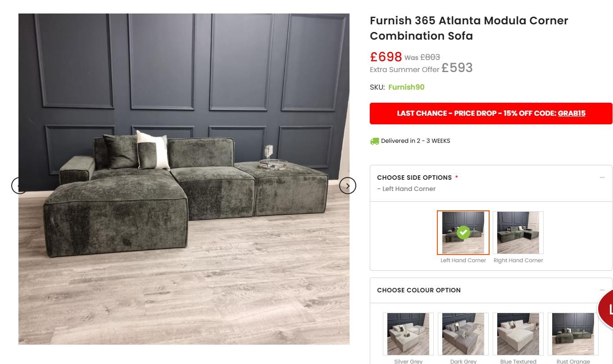Pick Rust Orange colour option
Viewport: 613px width, 364px height.
(x=573, y=334)
